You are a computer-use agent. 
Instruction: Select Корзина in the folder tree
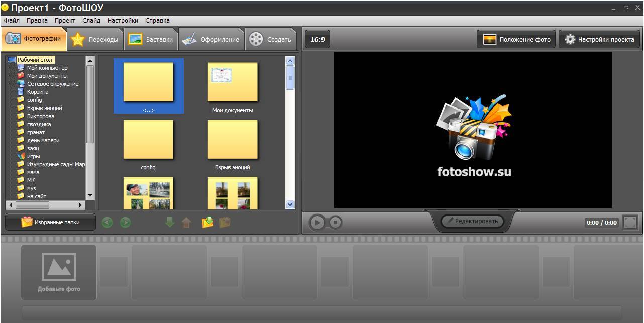[38, 92]
